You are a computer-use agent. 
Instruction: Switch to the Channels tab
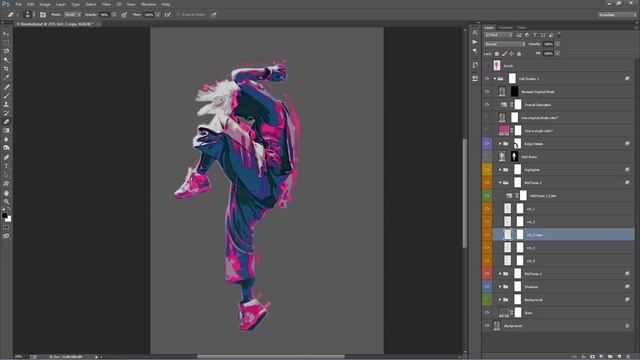pyautogui.click(x=505, y=28)
